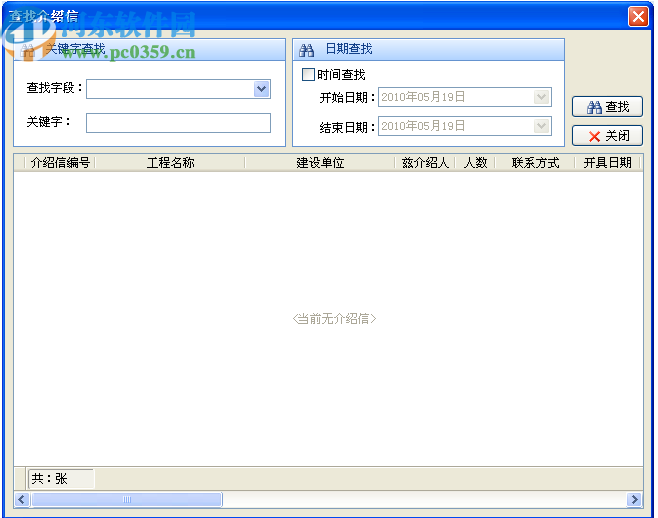The width and height of the screenshot is (658, 518).
Task: Enable the 时间查找 checkbox
Action: (x=308, y=75)
